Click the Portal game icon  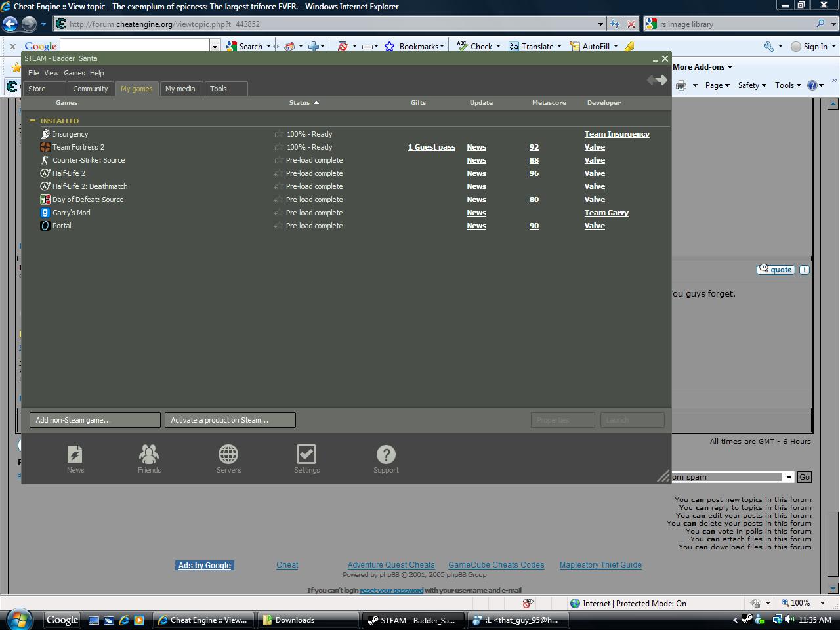45,226
